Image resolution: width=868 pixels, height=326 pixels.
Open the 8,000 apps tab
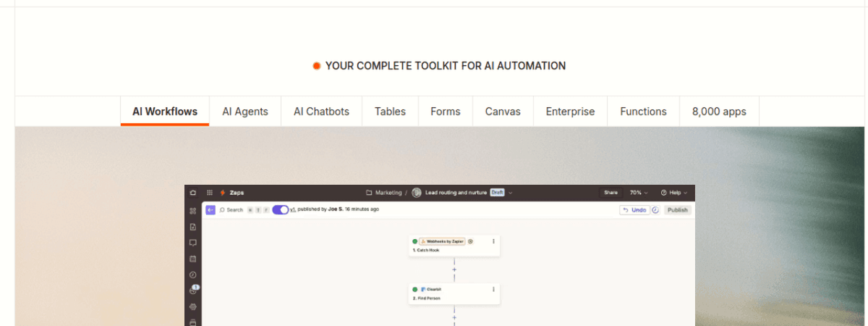(x=719, y=112)
